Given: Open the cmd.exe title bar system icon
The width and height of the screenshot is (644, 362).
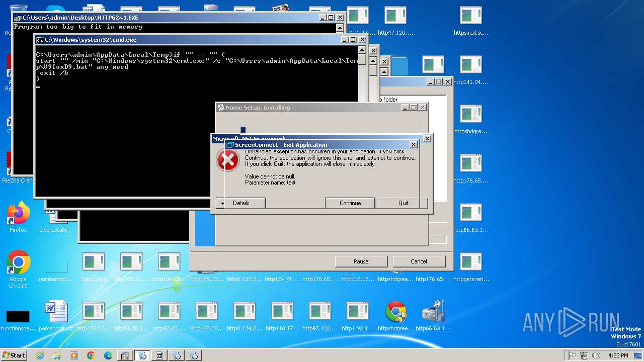Looking at the screenshot, I should [40, 40].
